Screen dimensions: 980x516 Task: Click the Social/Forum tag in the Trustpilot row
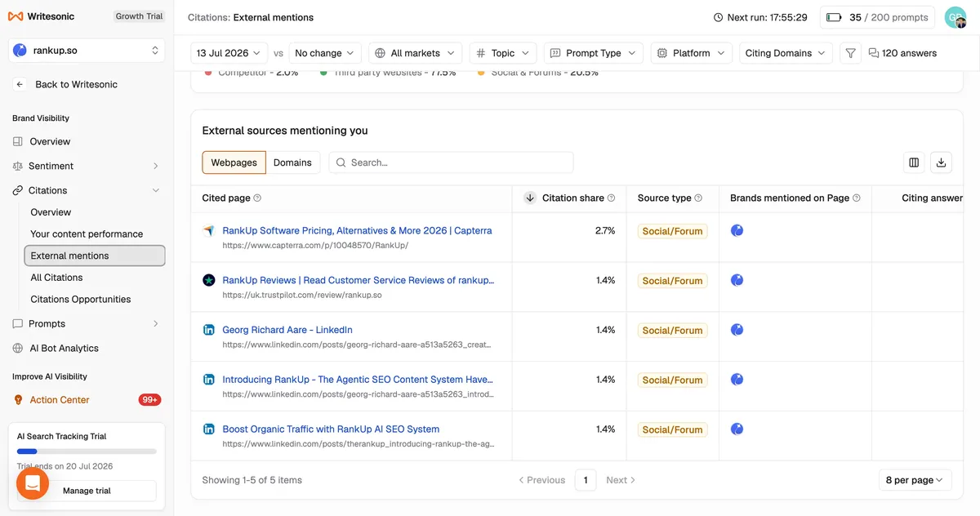672,281
